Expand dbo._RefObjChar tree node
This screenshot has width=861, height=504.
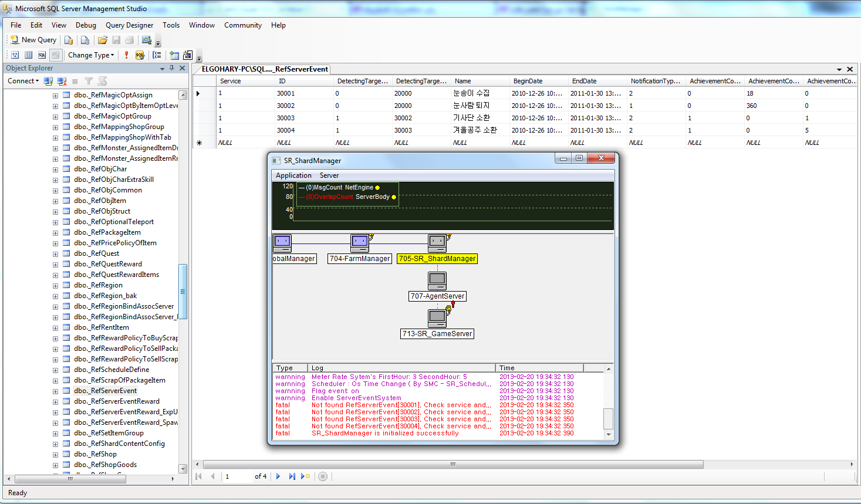pos(55,169)
